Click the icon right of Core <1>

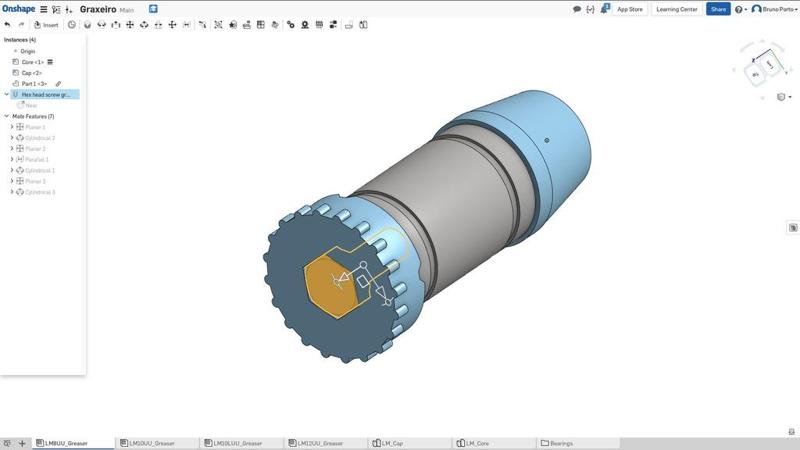click(x=50, y=62)
